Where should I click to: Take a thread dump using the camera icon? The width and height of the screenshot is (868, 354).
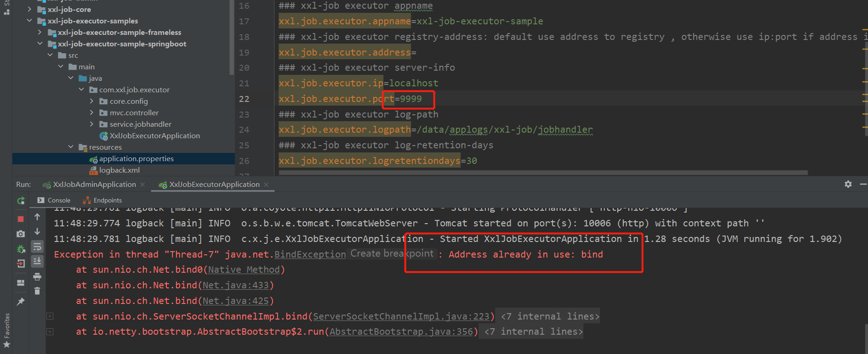tap(21, 234)
